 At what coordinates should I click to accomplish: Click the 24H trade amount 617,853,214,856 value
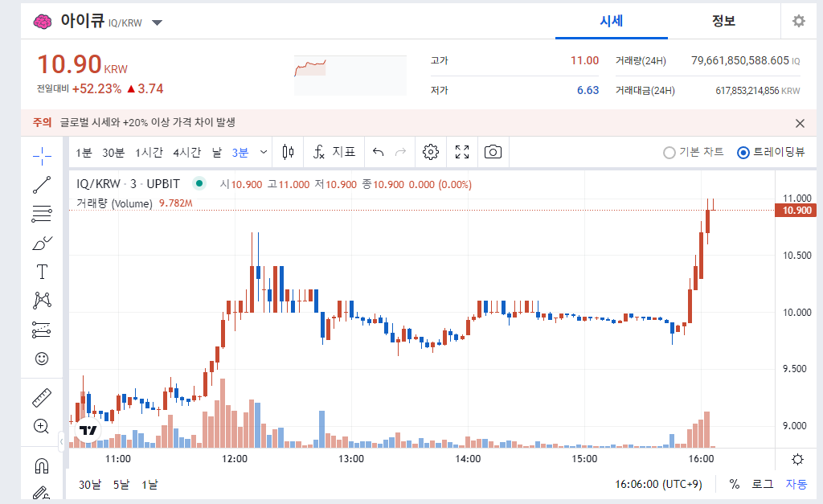click(747, 91)
